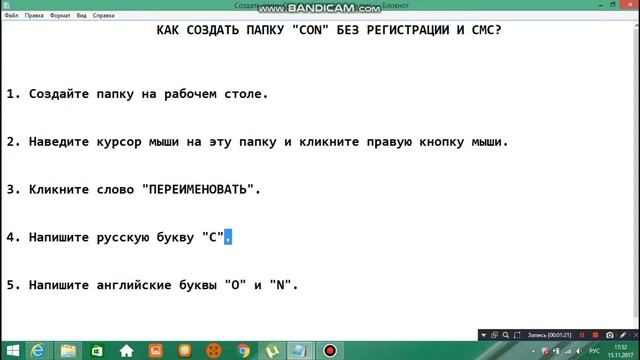Enable Bandicam pencil drawing tool
The image size is (640, 360).
[623, 335]
